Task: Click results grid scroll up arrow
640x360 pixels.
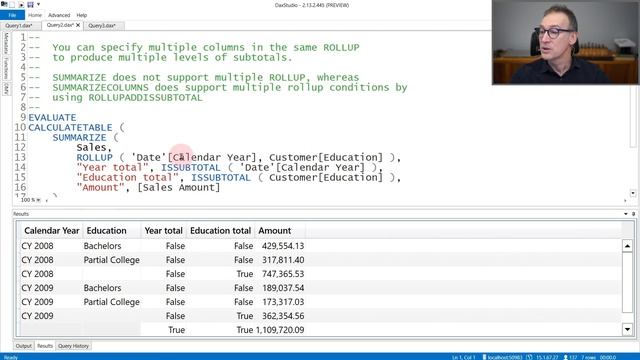Action: [627, 246]
